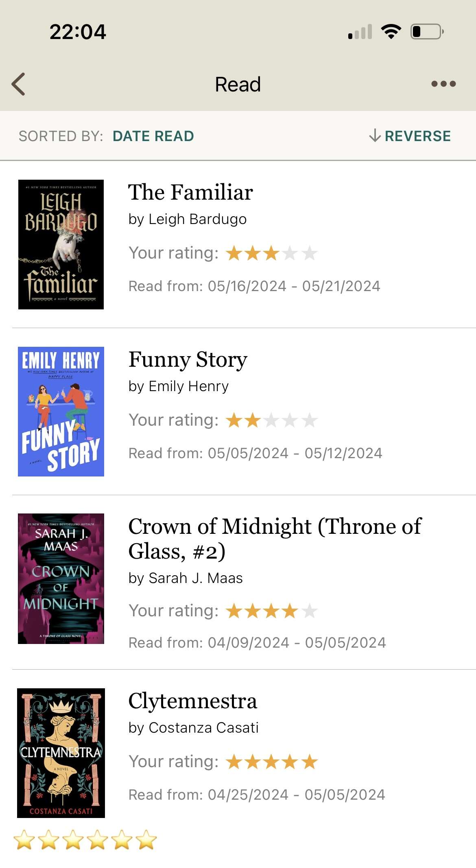Tap the Clytemnestra book cover
This screenshot has height=868, width=476.
[x=61, y=753]
